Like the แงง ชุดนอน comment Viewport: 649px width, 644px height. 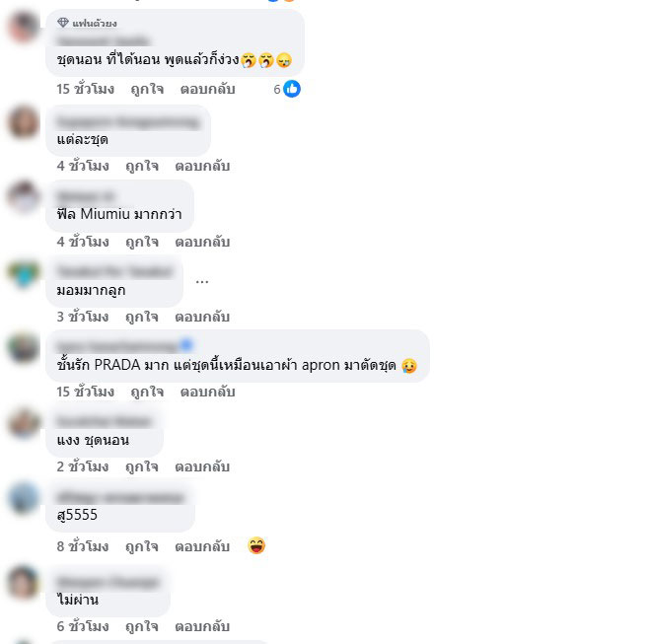(142, 466)
